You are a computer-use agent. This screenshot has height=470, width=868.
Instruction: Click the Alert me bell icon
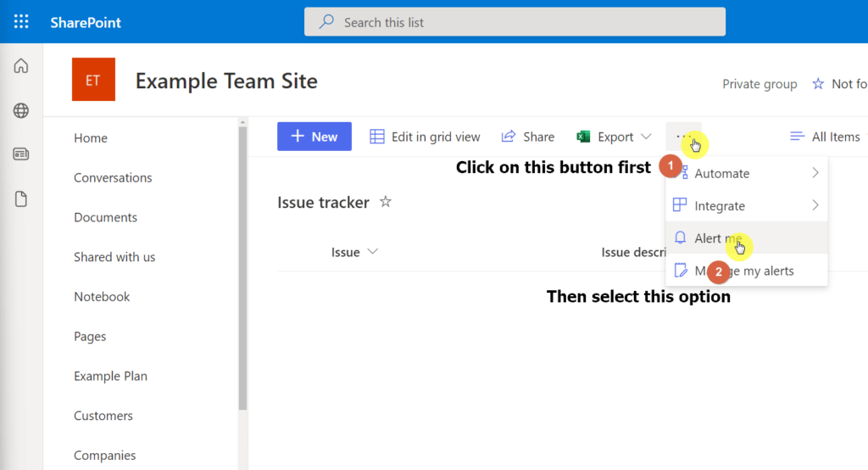pos(680,238)
